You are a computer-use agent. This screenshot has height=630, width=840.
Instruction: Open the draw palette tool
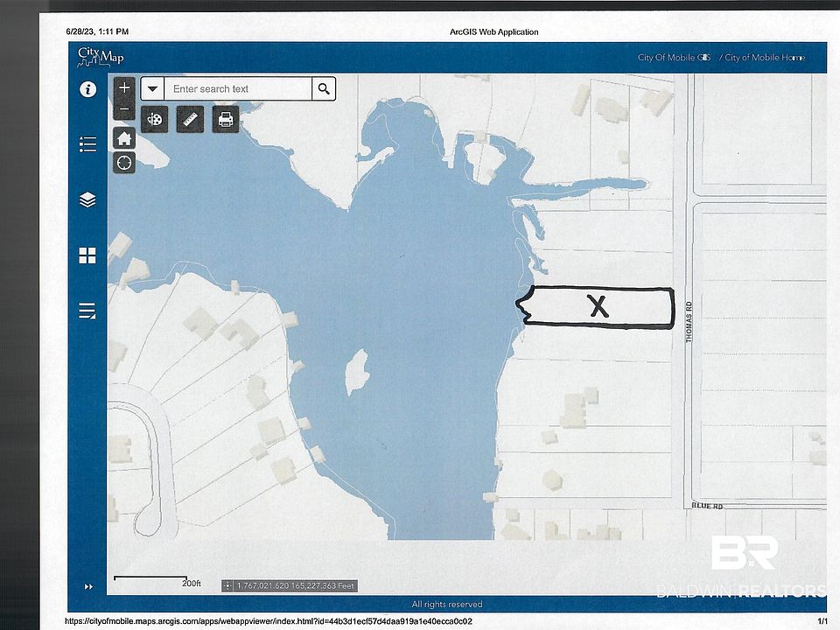point(155,119)
